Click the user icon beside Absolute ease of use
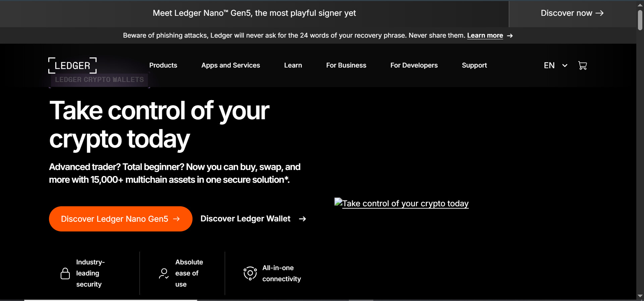Image resolution: width=644 pixels, height=301 pixels. click(x=164, y=273)
